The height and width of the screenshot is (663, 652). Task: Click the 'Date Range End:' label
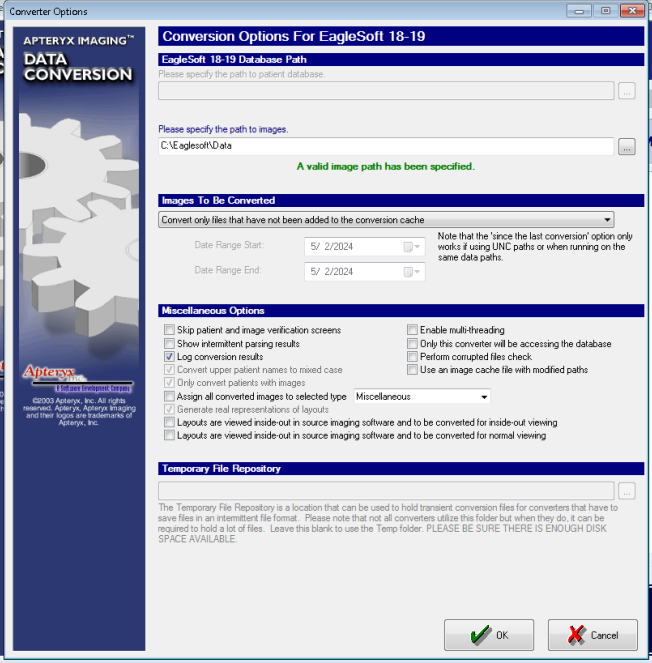(x=228, y=270)
